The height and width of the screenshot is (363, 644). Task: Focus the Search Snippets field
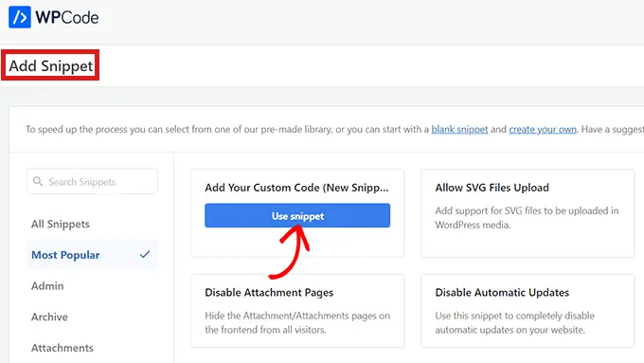tap(92, 181)
